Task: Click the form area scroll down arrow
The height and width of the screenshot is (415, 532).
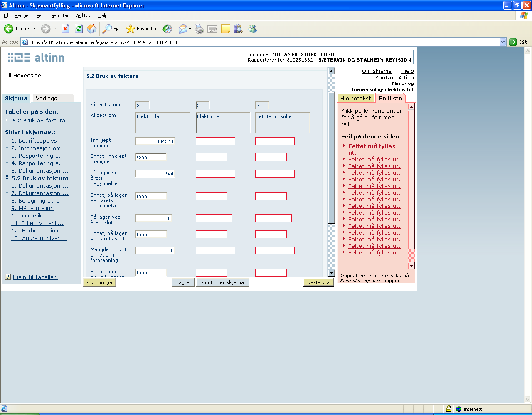Action: coord(331,273)
